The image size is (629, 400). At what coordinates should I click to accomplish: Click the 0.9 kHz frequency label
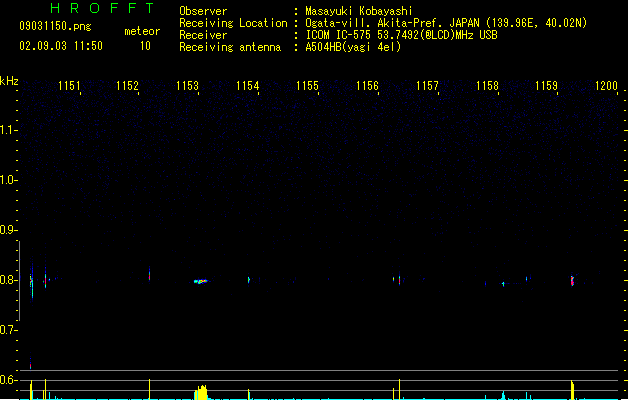point(8,230)
